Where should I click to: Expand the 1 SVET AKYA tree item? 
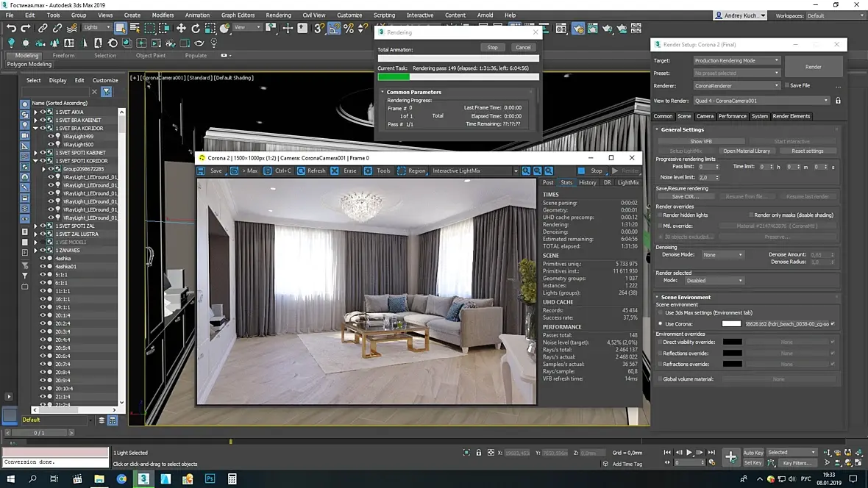click(x=35, y=112)
